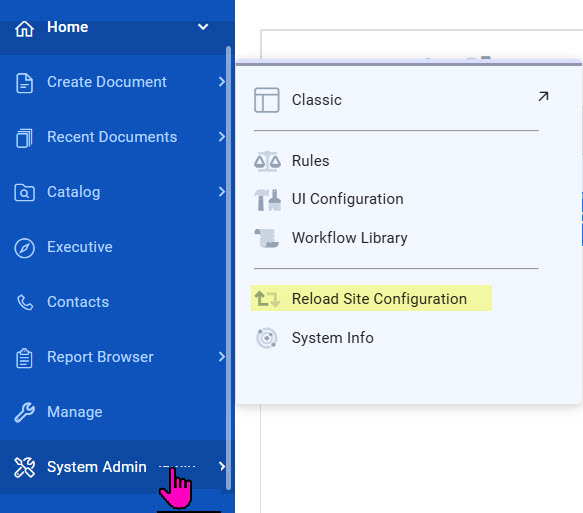Expand the Report Browser submenu arrow
The width and height of the screenshot is (583, 513).
(222, 357)
